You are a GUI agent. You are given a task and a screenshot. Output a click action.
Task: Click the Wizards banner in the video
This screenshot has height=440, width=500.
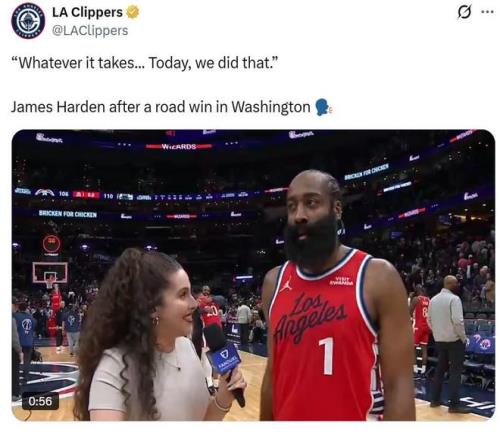coord(179,146)
